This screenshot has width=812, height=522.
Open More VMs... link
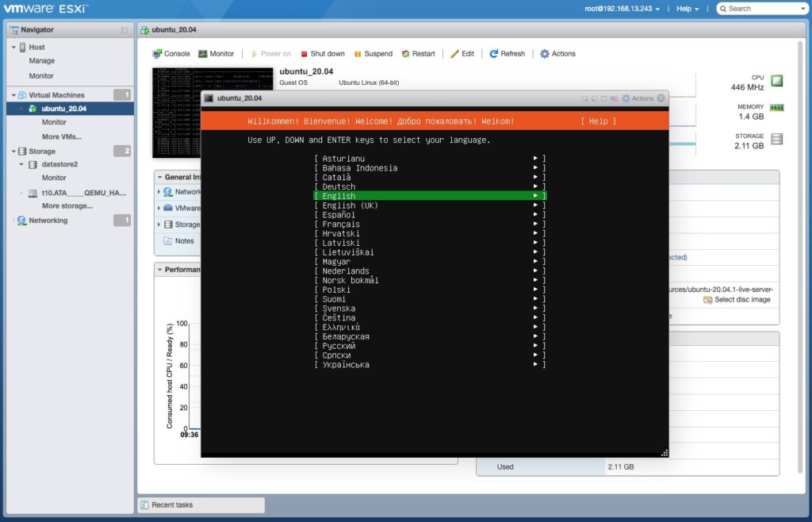pyautogui.click(x=62, y=136)
